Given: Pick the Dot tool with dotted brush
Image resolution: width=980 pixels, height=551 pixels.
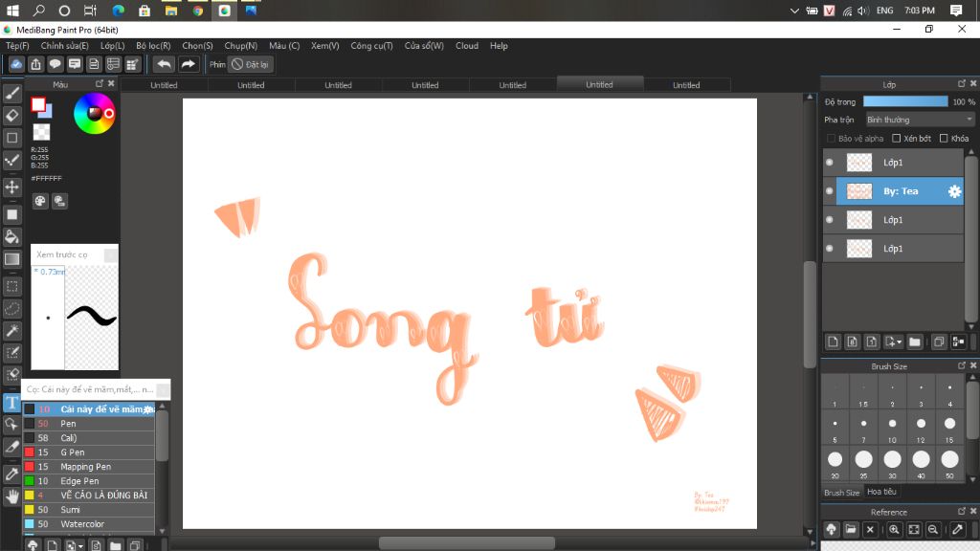Looking at the screenshot, I should click(x=11, y=160).
